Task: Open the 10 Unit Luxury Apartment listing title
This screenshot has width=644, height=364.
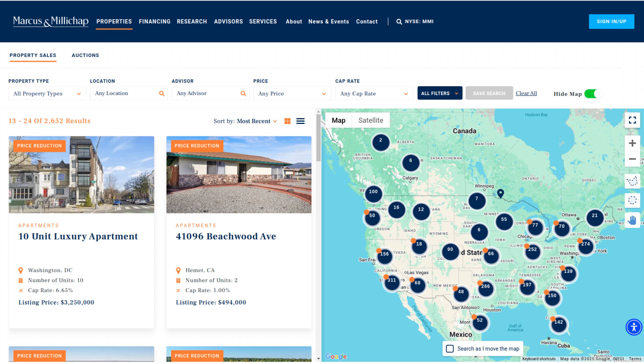Action: click(78, 236)
